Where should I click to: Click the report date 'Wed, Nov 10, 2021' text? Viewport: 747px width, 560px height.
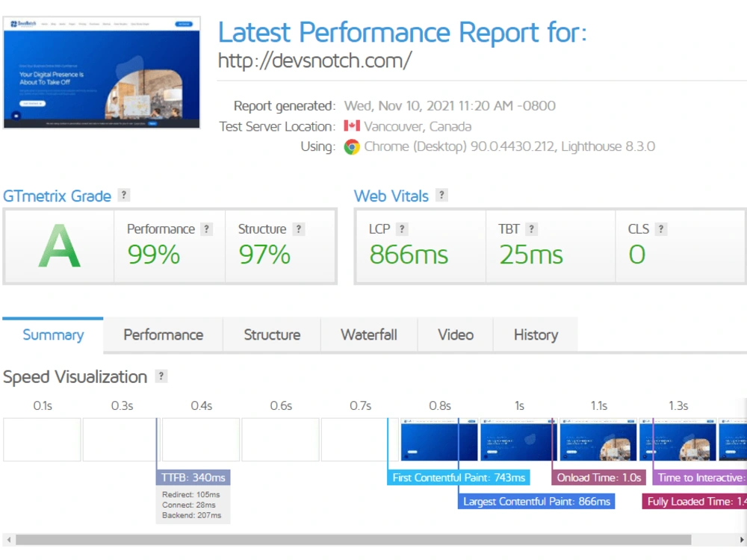click(x=398, y=106)
